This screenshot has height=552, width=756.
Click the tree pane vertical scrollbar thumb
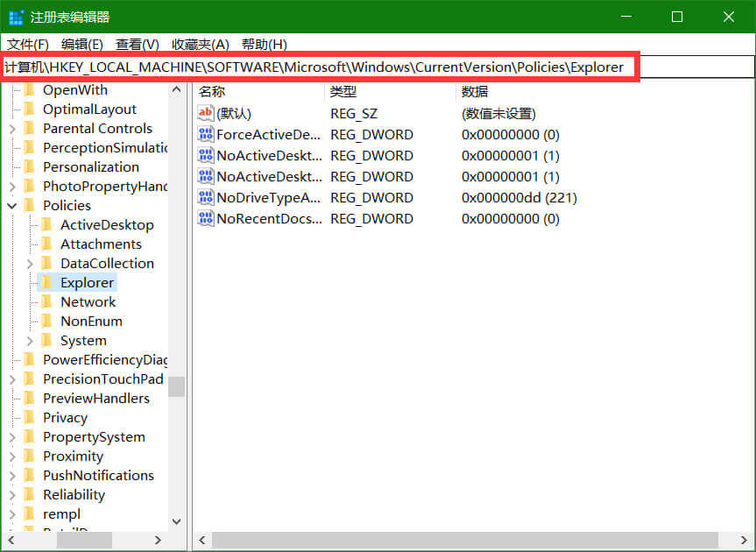177,386
